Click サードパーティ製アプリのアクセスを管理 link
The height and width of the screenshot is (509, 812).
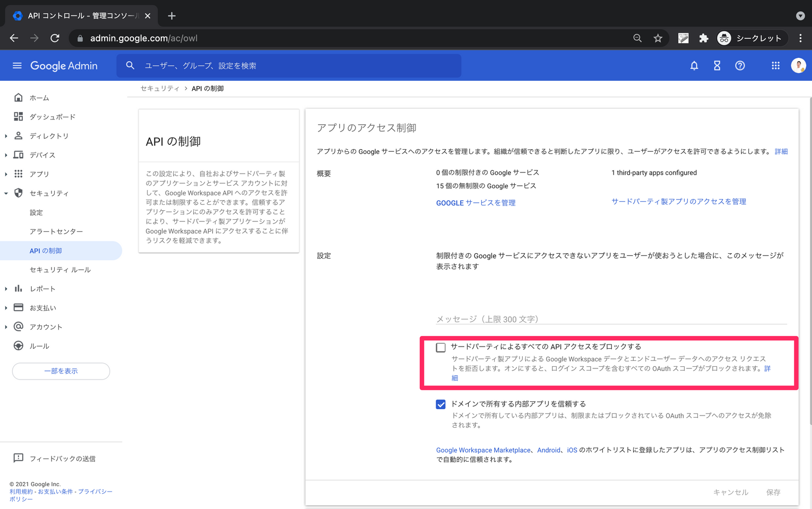(x=679, y=202)
